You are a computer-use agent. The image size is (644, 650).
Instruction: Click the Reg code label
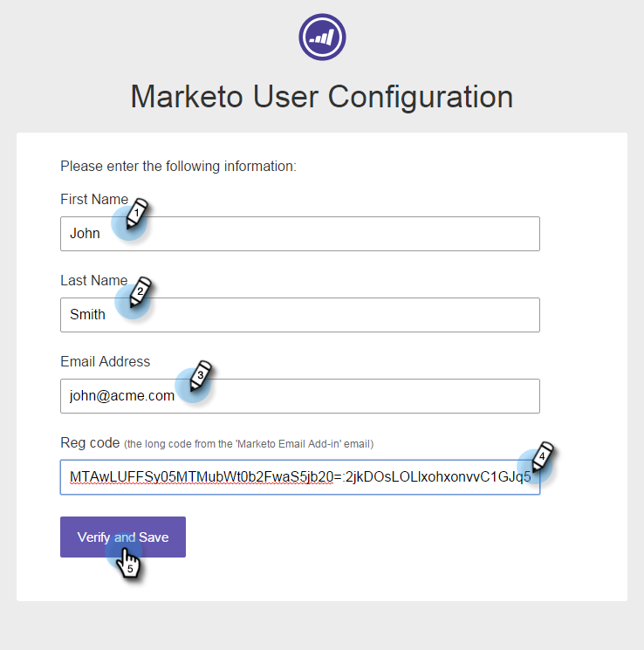tap(89, 443)
